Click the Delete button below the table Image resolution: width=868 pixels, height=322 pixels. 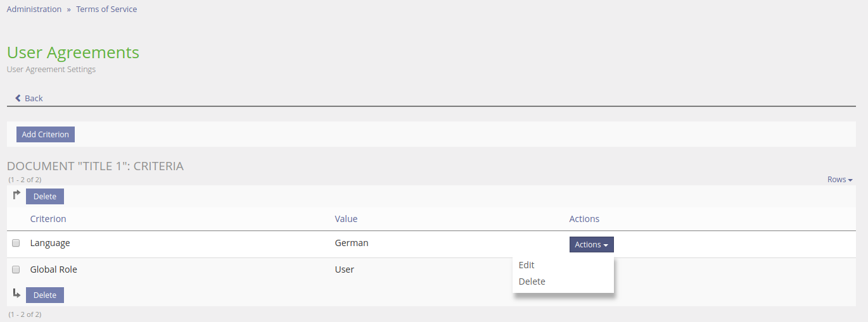(45, 295)
